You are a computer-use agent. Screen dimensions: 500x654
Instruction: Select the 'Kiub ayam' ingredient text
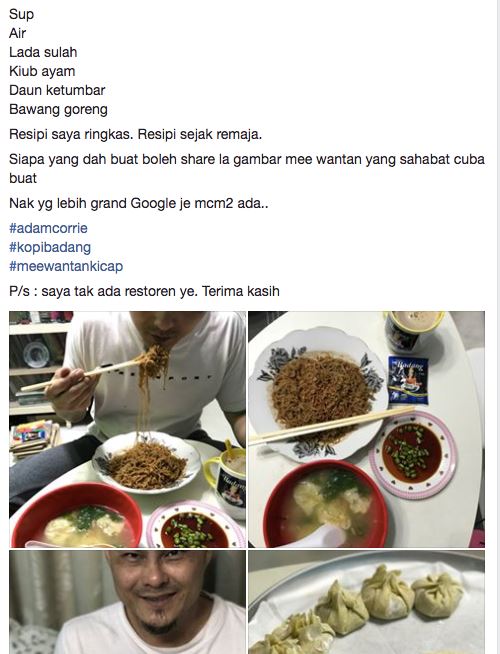(42, 71)
